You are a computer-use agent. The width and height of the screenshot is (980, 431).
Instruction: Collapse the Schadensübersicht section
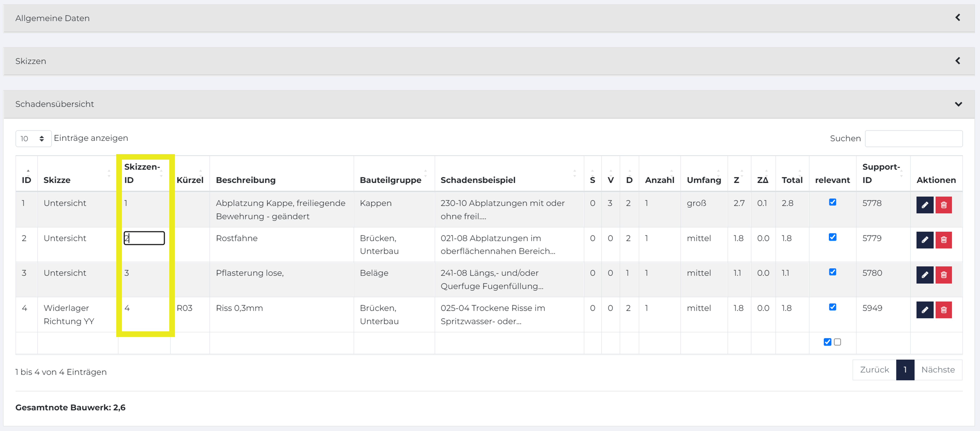pos(958,104)
